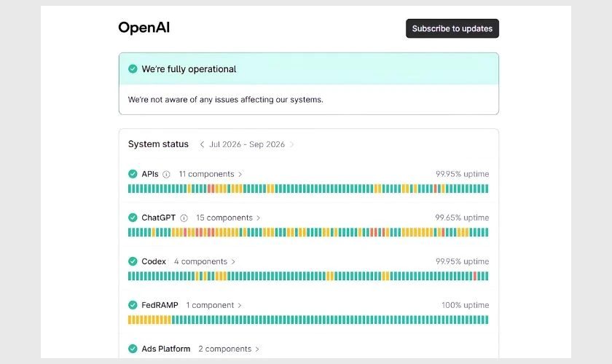The image size is (612, 364).
Task: Click the We're fully operational banner text
Action: [x=189, y=69]
